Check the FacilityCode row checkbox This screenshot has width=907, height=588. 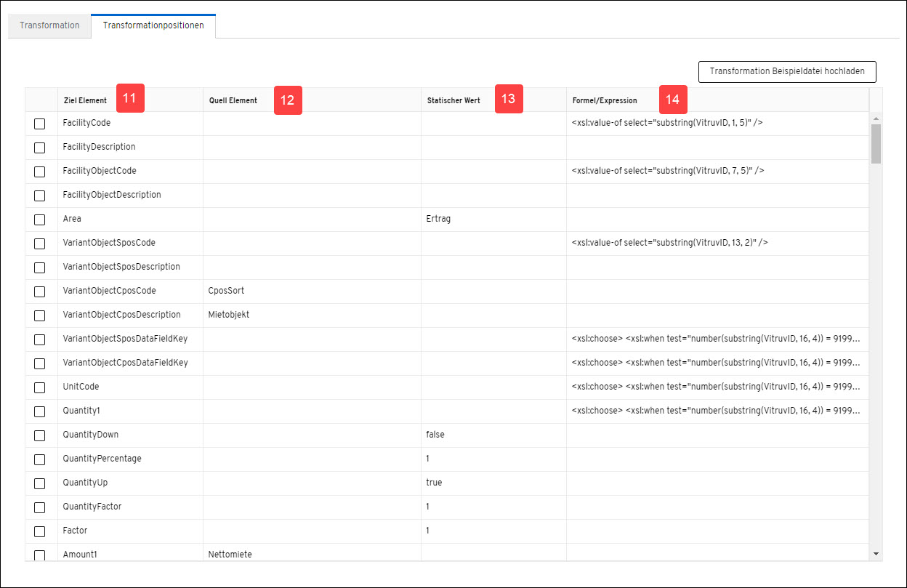point(40,124)
